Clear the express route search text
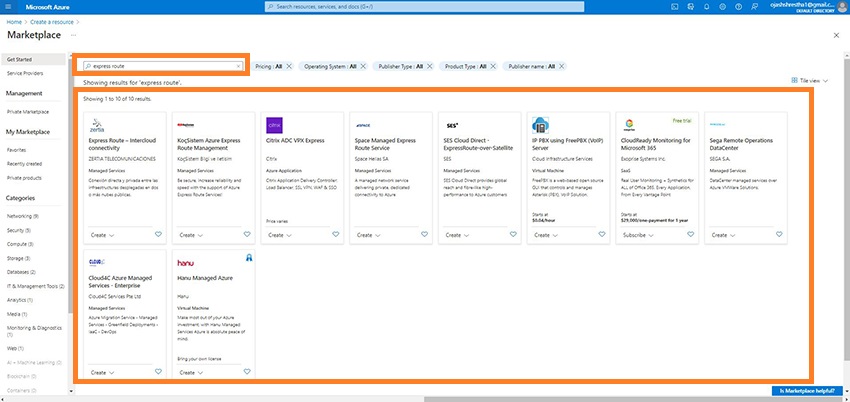This screenshot has width=850, height=402. [x=238, y=66]
